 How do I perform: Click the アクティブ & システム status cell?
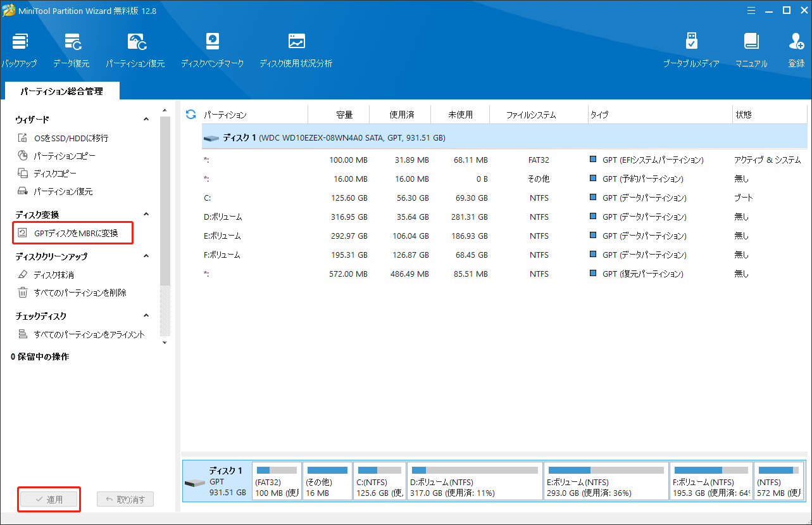(x=767, y=160)
